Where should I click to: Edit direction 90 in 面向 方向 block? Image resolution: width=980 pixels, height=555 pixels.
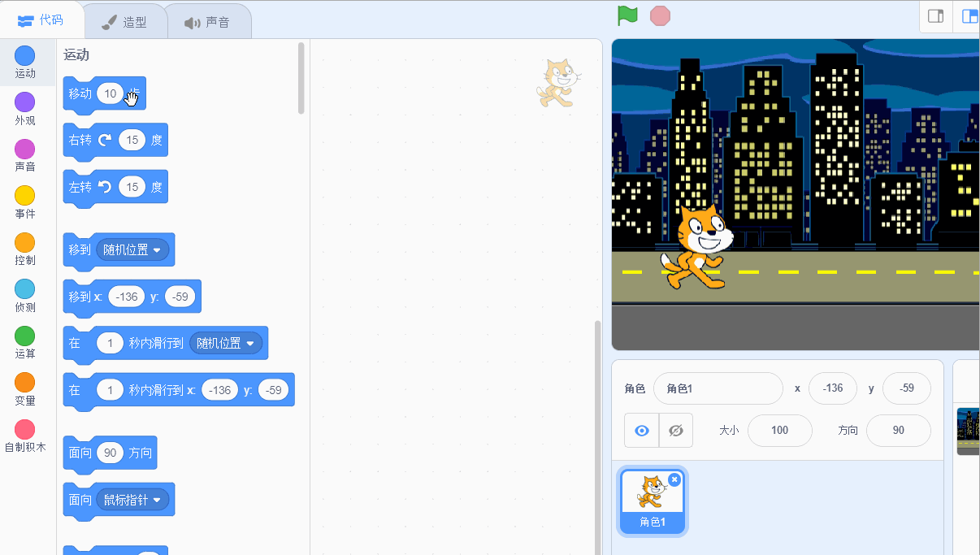point(110,452)
